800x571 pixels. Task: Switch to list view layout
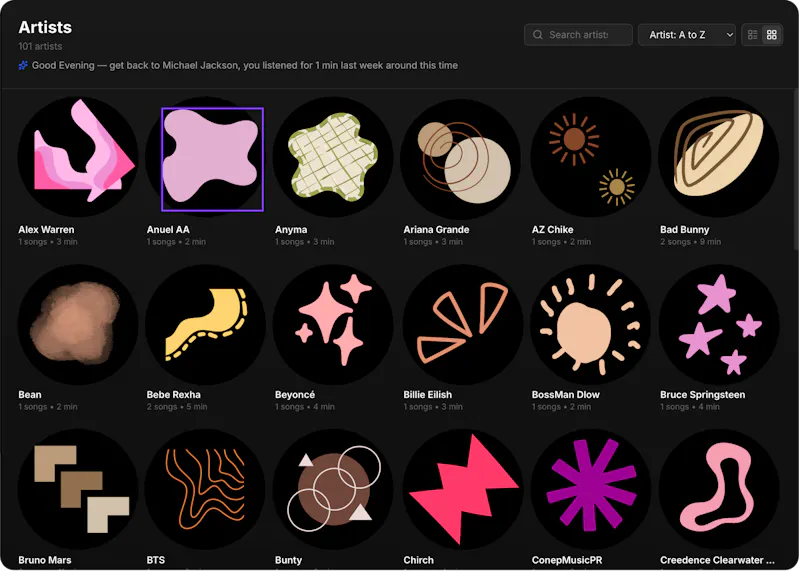click(x=753, y=35)
